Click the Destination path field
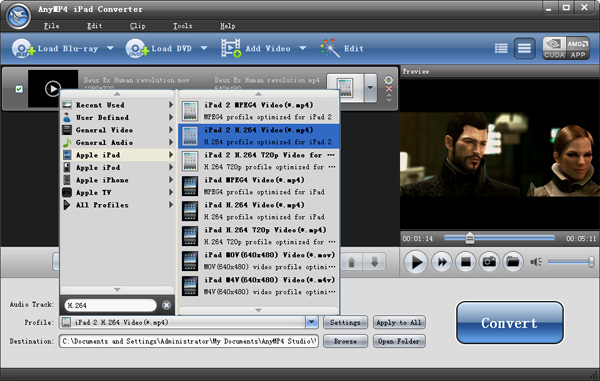Viewport: 600px width, 381px height. (189, 341)
